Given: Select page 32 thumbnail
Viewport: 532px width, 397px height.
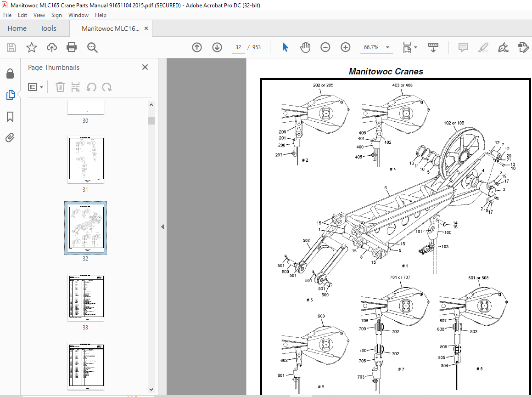Looking at the screenshot, I should click(85, 228).
